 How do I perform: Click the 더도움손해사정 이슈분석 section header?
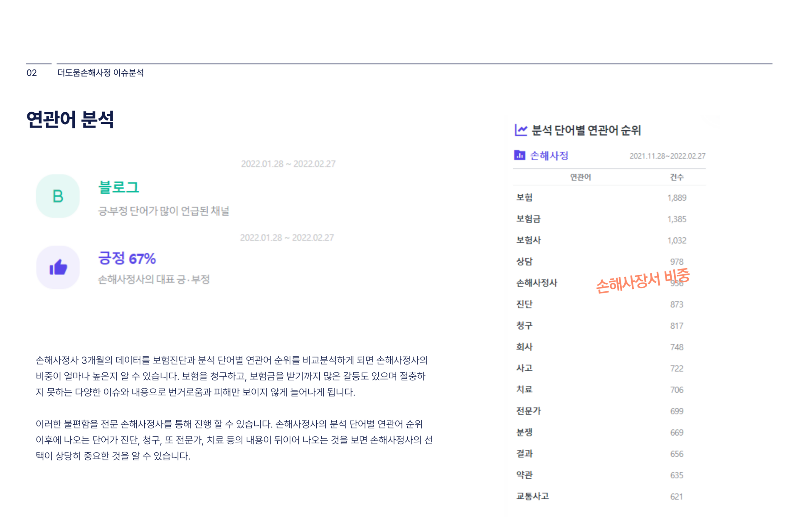tap(100, 73)
